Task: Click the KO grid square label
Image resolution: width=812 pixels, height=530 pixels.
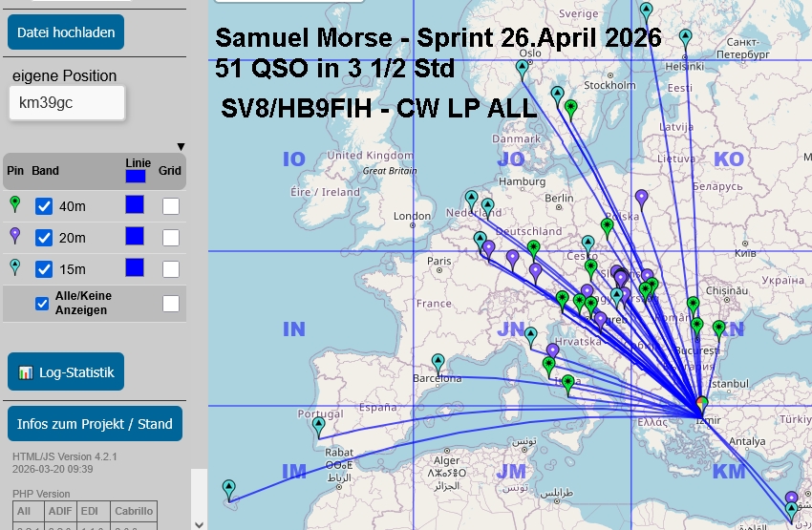Action: click(729, 159)
